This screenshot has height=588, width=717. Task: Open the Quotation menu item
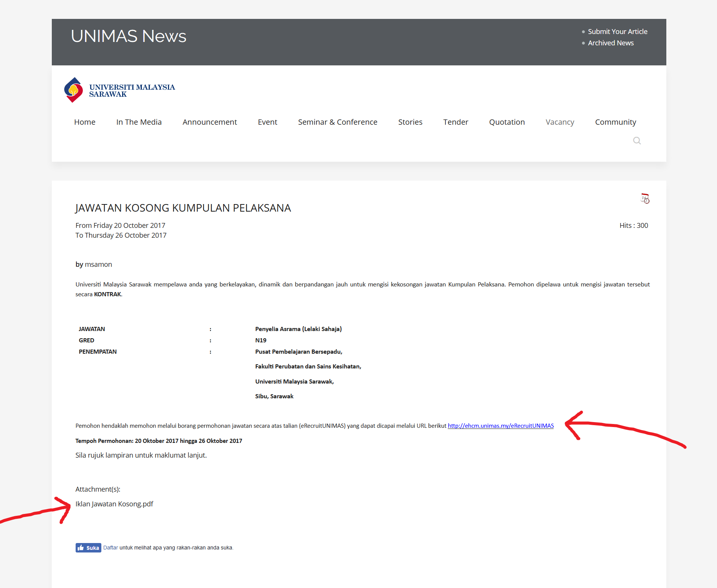tap(507, 122)
